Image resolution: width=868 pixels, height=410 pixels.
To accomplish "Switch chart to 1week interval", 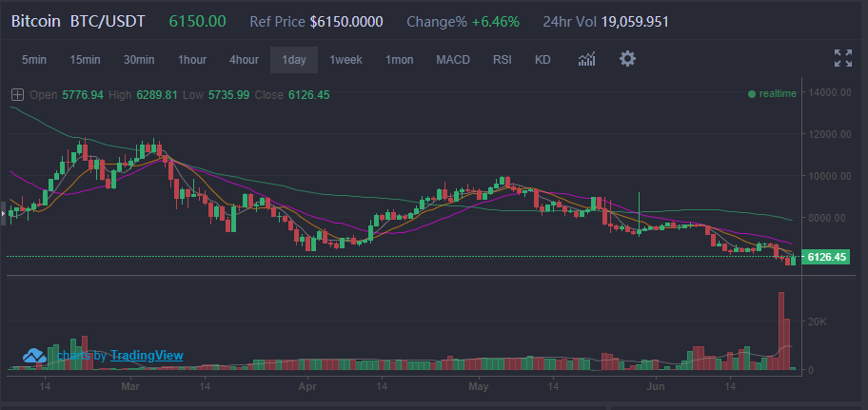I will click(x=345, y=60).
